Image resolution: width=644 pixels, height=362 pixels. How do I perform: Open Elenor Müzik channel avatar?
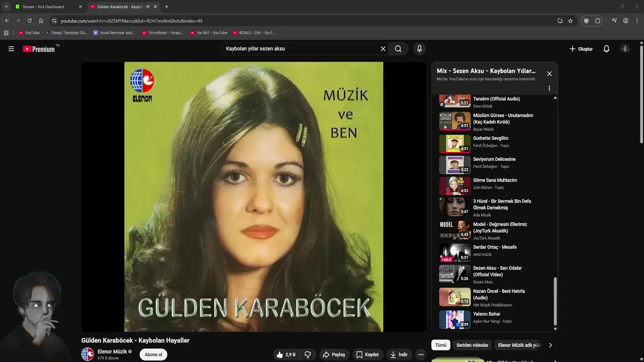pos(88,354)
